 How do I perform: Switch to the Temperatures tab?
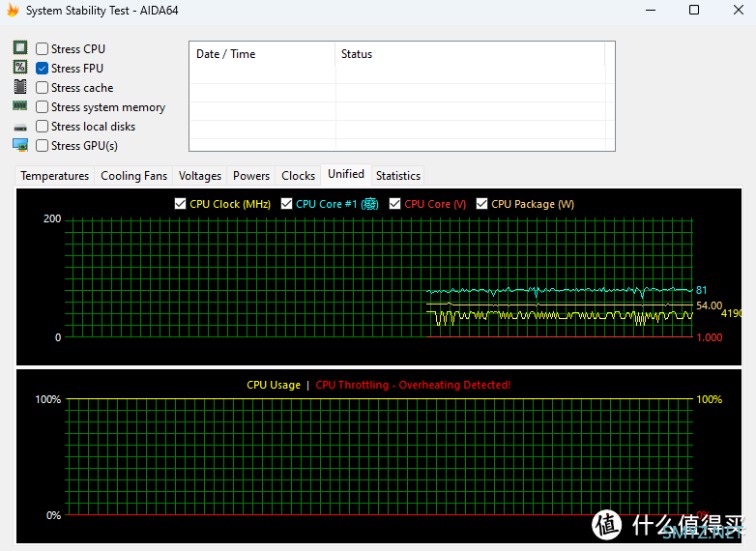[54, 176]
